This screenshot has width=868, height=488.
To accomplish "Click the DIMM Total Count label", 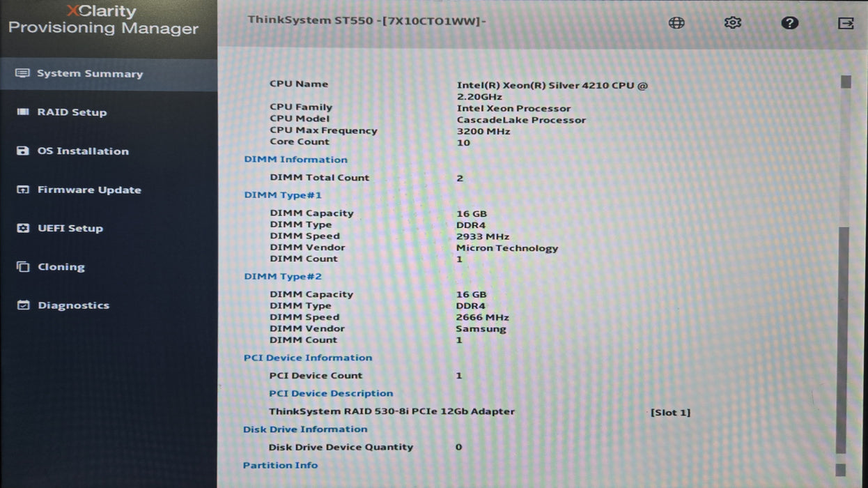I will pyautogui.click(x=320, y=178).
